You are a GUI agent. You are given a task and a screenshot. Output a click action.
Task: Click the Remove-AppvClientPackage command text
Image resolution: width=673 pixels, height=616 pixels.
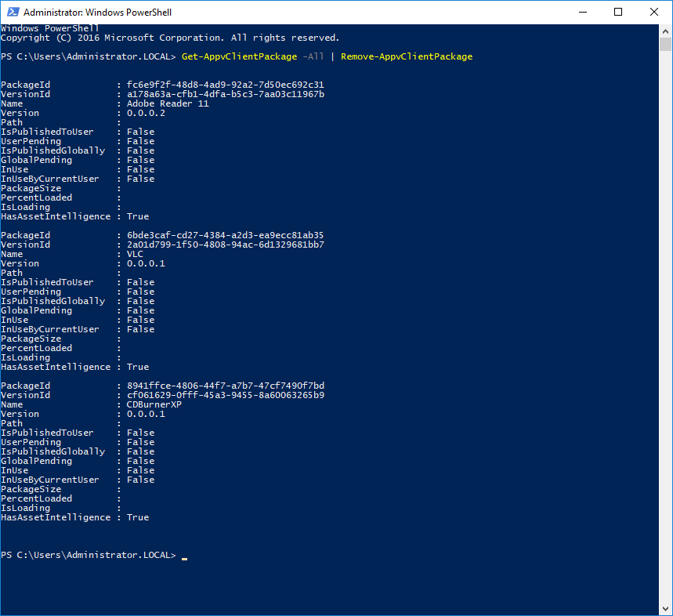[407, 56]
